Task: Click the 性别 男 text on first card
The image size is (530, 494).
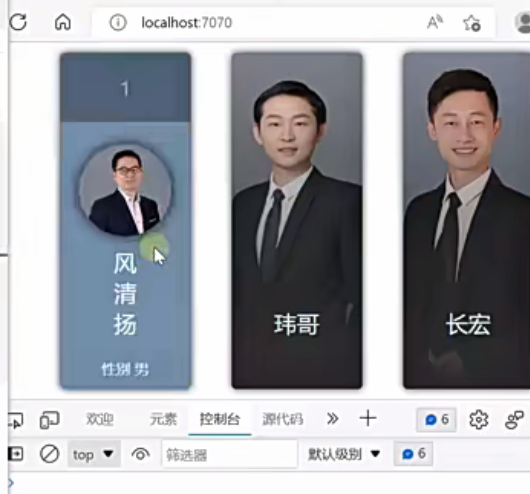Action: 125,370
